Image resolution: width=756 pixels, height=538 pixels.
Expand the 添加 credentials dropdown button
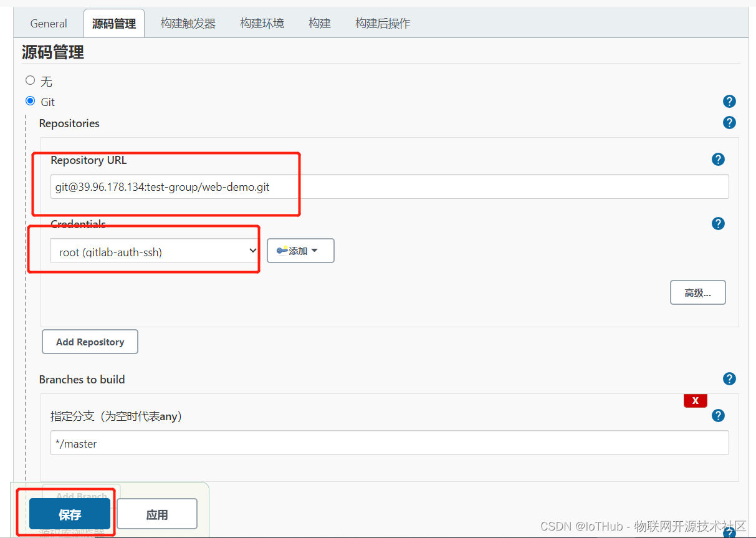click(x=300, y=251)
